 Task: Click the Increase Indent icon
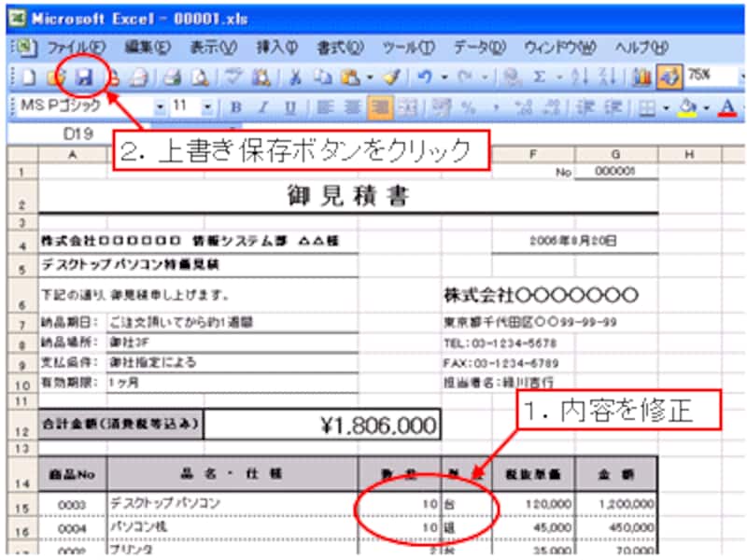click(x=613, y=108)
